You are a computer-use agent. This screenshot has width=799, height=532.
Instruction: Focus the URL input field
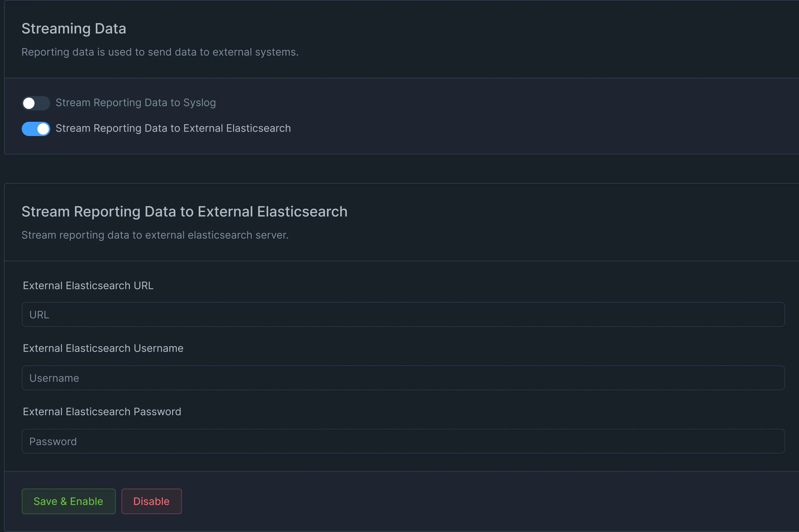tap(403, 315)
